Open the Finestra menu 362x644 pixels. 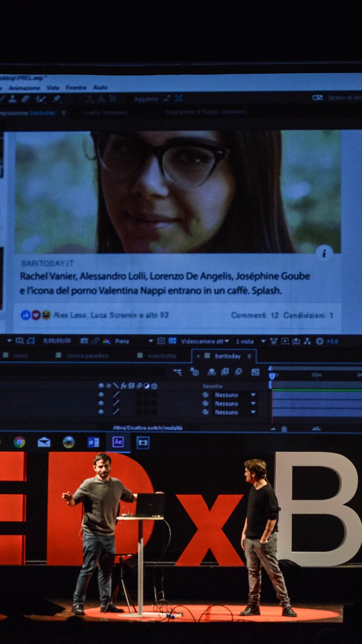coord(76,87)
